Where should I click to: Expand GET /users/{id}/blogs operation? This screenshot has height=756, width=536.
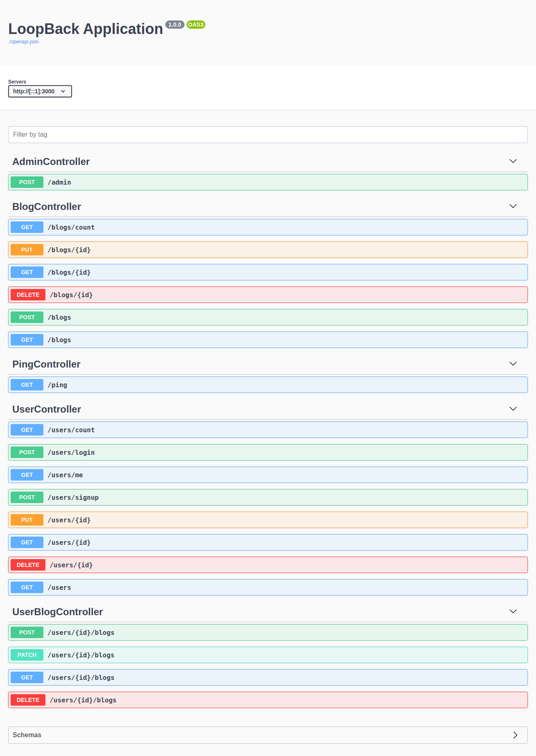268,677
